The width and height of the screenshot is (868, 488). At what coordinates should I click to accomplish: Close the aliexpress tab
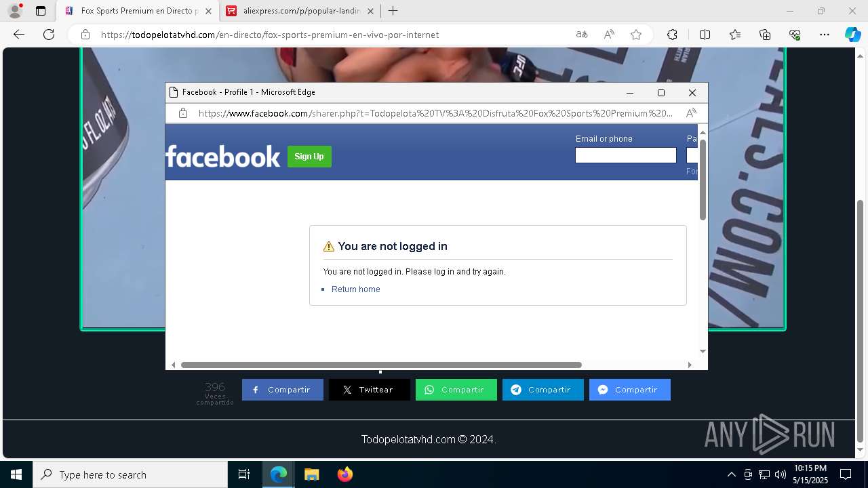370,11
